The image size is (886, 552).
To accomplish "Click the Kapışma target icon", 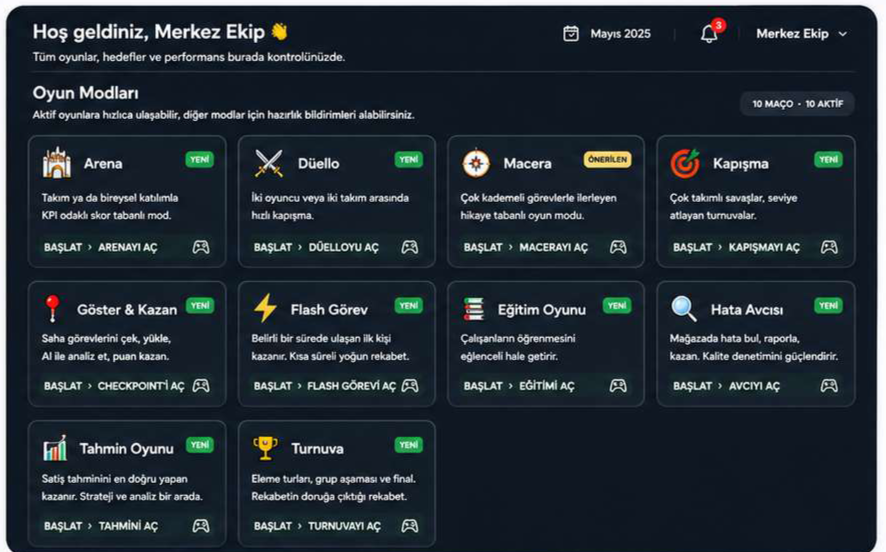I will click(685, 163).
